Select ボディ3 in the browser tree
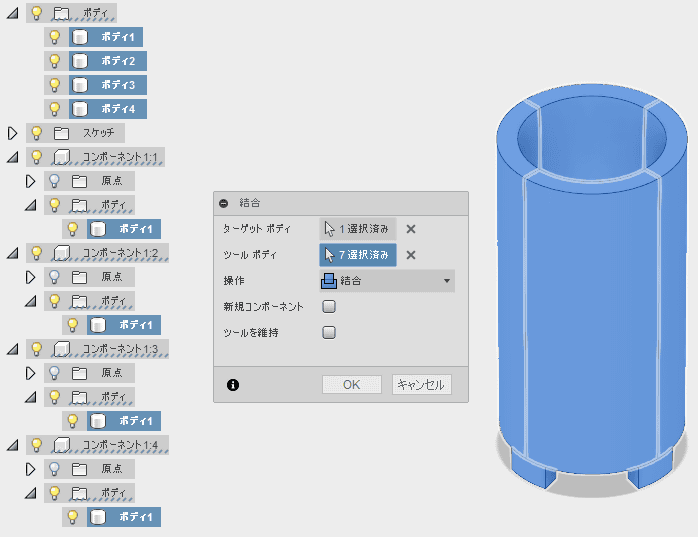Screen dimensions: 698x537 pos(108,85)
